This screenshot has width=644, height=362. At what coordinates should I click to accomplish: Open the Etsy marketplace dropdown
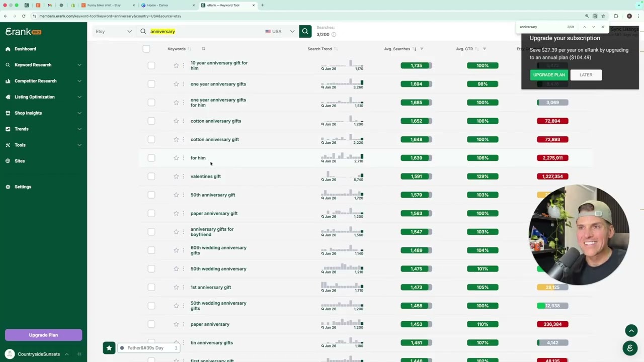114,31
